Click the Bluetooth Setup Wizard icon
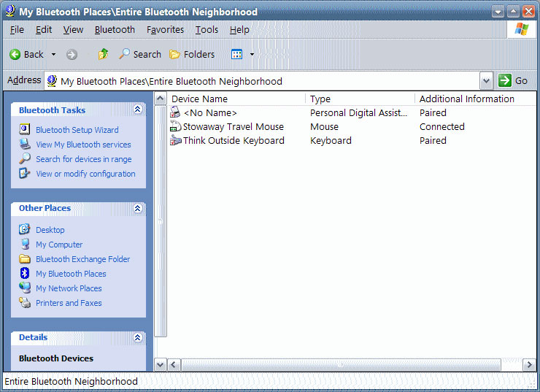 click(25, 129)
